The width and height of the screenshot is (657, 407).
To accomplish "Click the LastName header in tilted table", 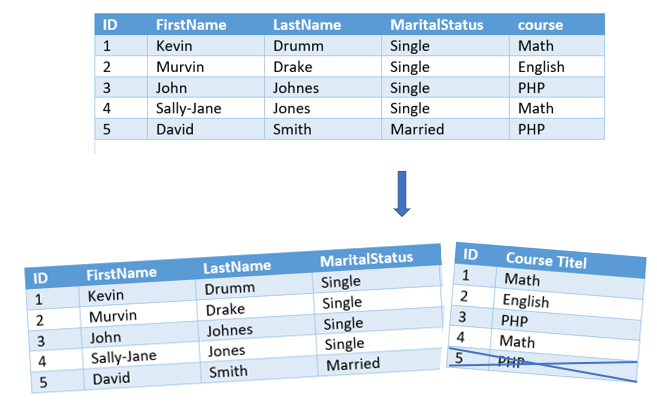I will coord(237,267).
